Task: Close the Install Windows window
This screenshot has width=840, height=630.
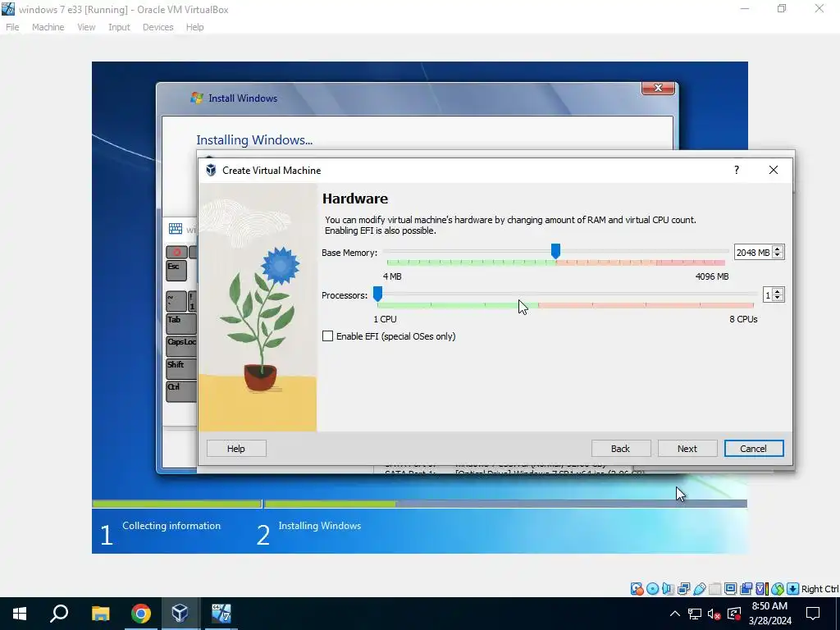Action: 659,88
